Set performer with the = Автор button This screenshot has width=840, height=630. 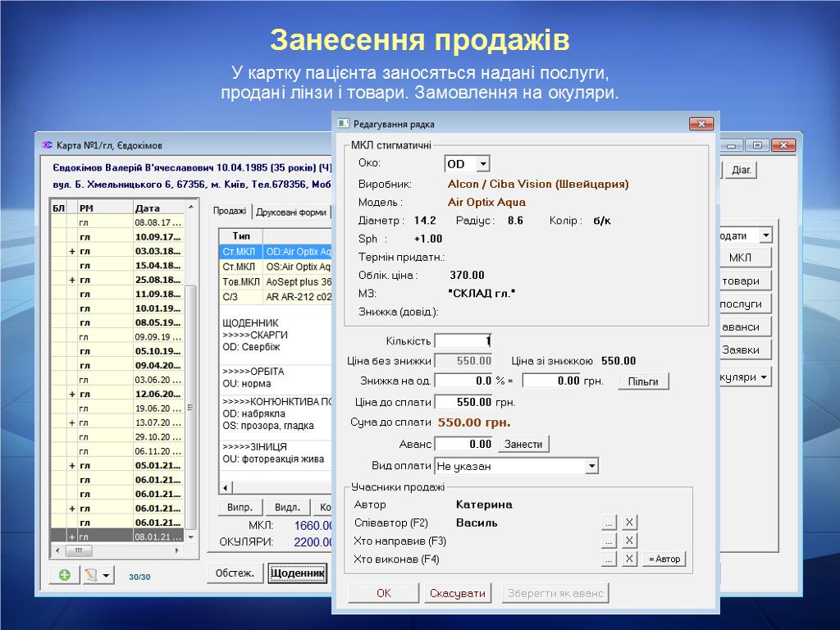tap(664, 559)
